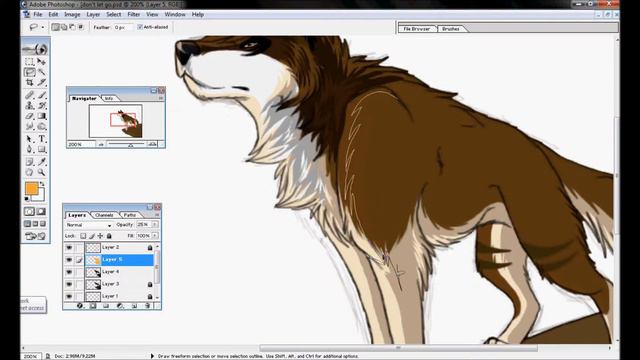Screen dimensions: 640x360
Task: Select the Eraser tool
Action: (29, 116)
